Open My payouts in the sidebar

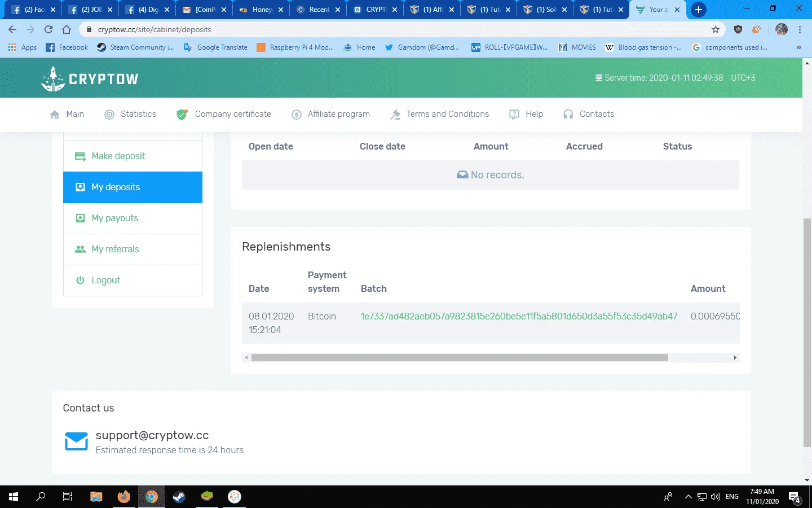click(133, 218)
